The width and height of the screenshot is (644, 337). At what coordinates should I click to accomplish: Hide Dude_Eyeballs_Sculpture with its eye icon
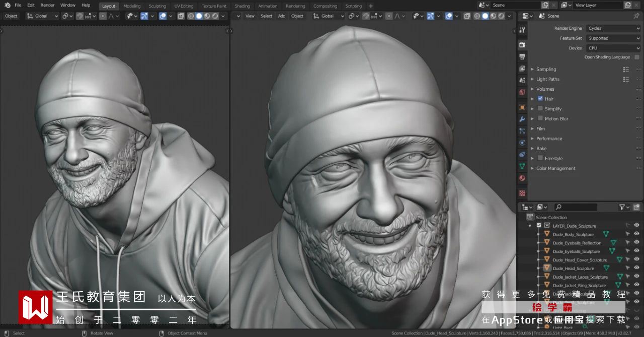(x=636, y=251)
